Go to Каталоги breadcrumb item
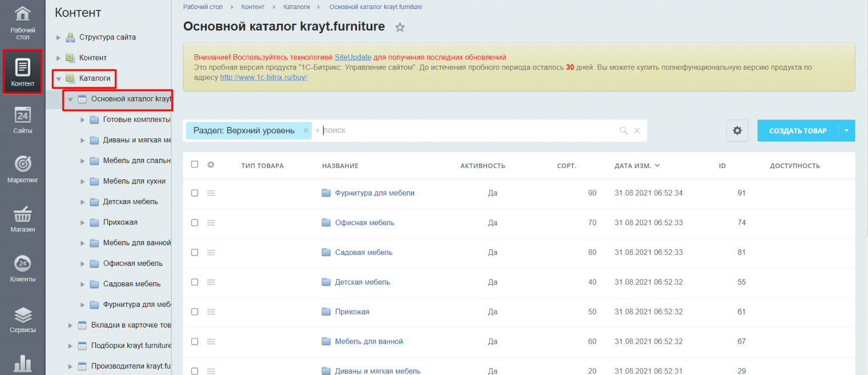 pos(297,7)
